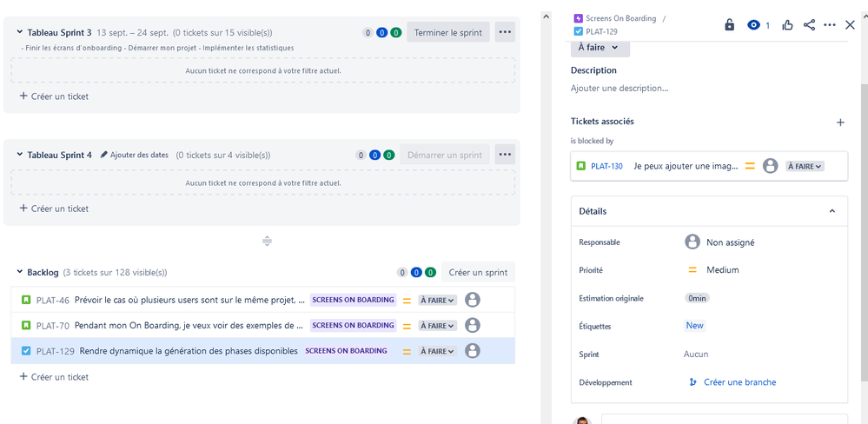Click Créer un ticket in Tableau Sprint 4

[x=54, y=209]
